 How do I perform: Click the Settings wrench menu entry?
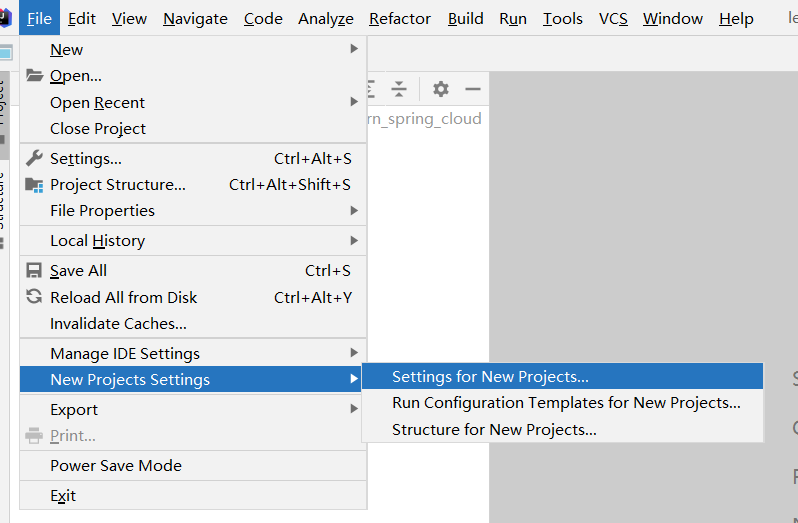pos(86,158)
